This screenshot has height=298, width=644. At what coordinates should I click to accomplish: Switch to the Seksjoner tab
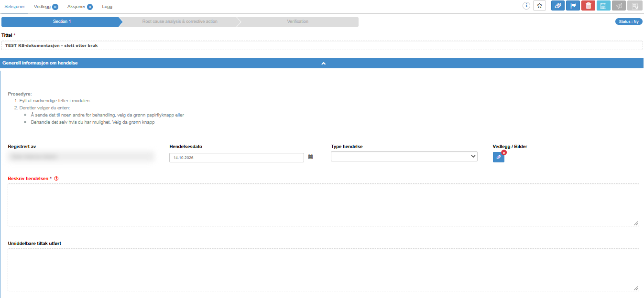[x=15, y=7]
